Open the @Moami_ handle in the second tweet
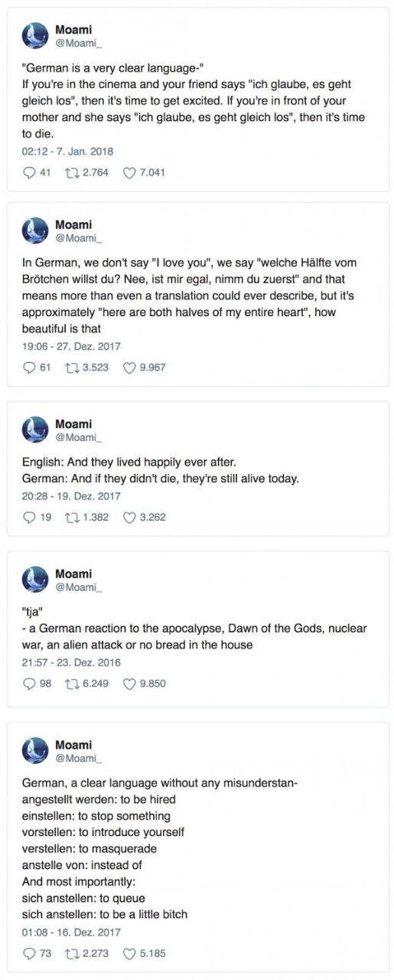Screen dimensions: 394x980 78,238
